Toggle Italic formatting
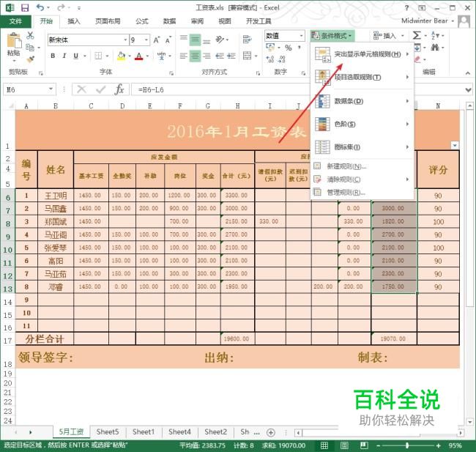 [x=64, y=56]
